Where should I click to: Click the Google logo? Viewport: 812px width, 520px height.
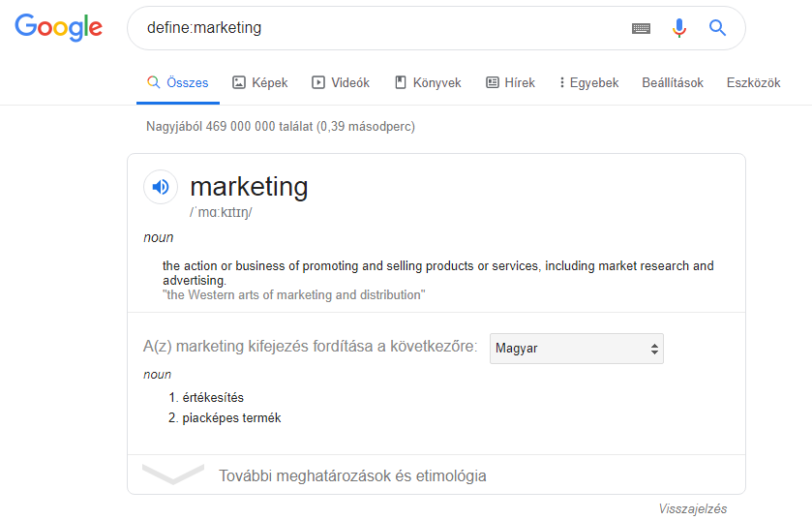click(x=58, y=27)
